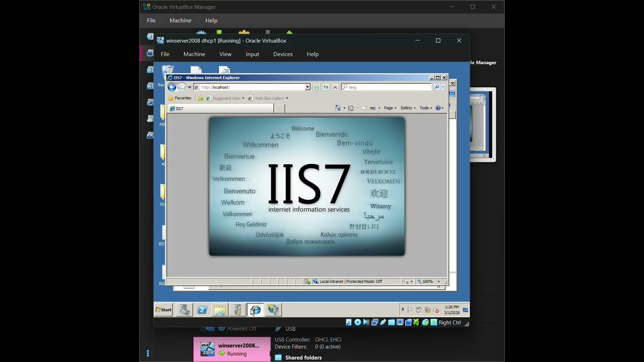This screenshot has height=362, width=644.
Task: Click the RSS feeds icon
Action: (x=351, y=108)
